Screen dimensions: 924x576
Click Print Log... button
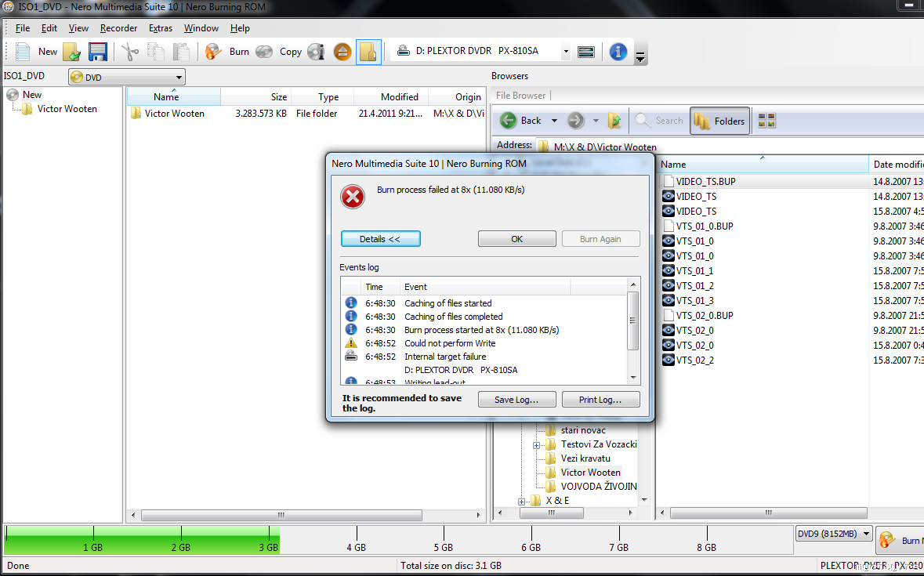coord(600,400)
